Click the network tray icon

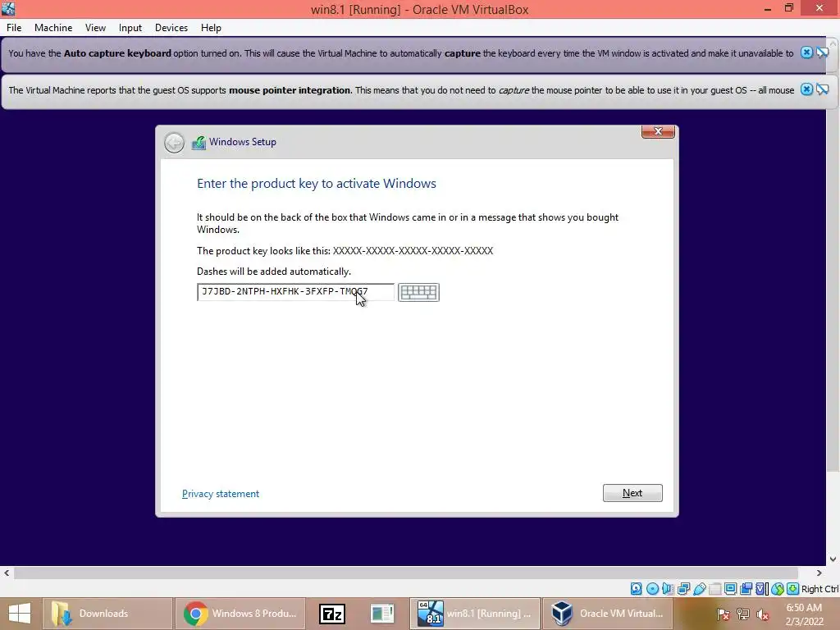(743, 614)
